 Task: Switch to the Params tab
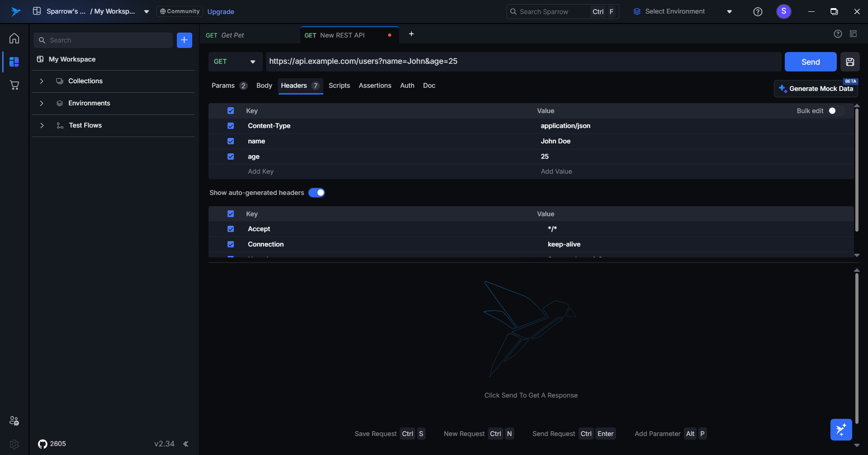pyautogui.click(x=223, y=85)
